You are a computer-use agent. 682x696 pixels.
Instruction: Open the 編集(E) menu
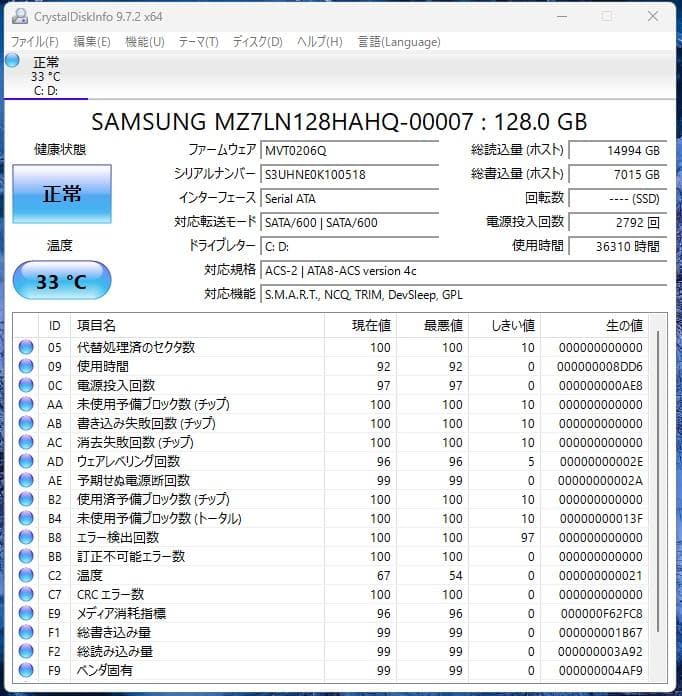point(91,42)
